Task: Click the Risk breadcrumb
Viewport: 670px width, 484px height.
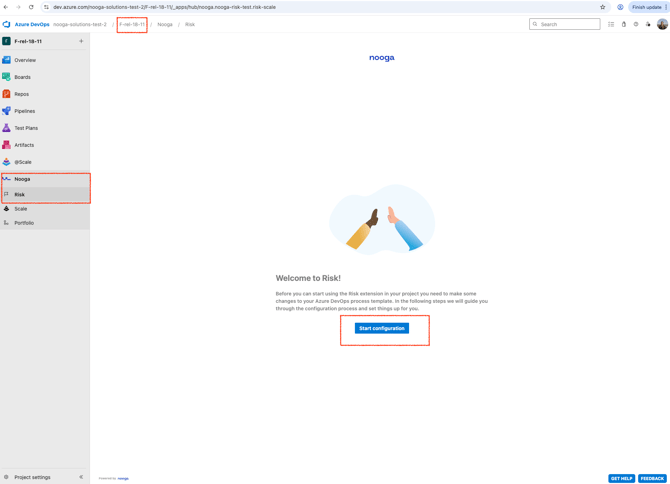Action: click(190, 24)
